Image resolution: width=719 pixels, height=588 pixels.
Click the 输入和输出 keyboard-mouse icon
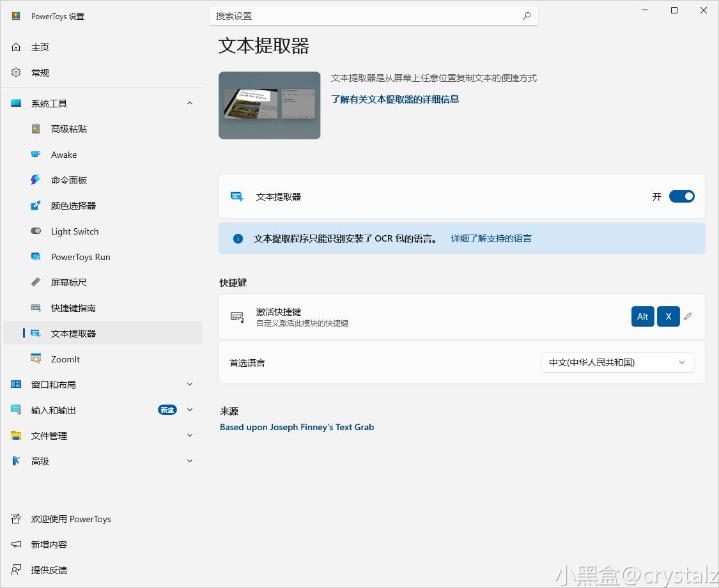16,410
